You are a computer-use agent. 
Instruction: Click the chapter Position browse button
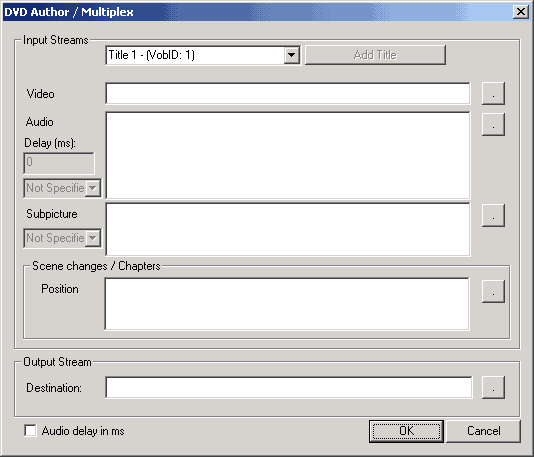click(493, 291)
